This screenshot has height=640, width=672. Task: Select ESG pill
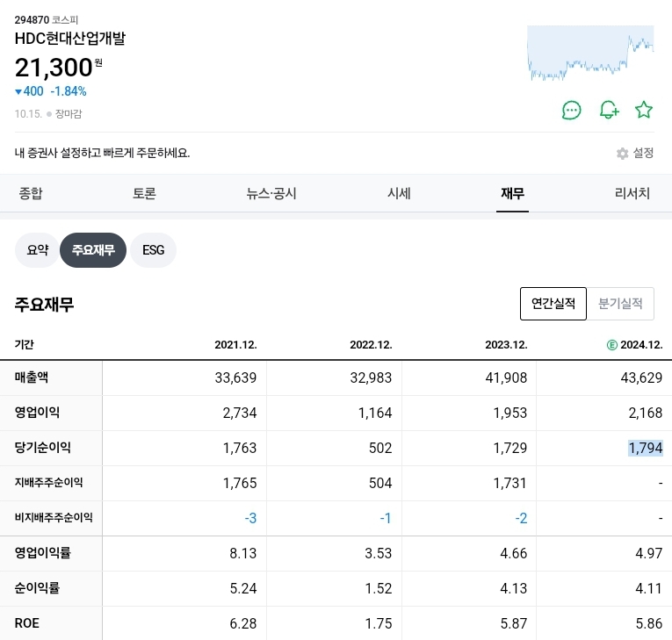point(154,250)
